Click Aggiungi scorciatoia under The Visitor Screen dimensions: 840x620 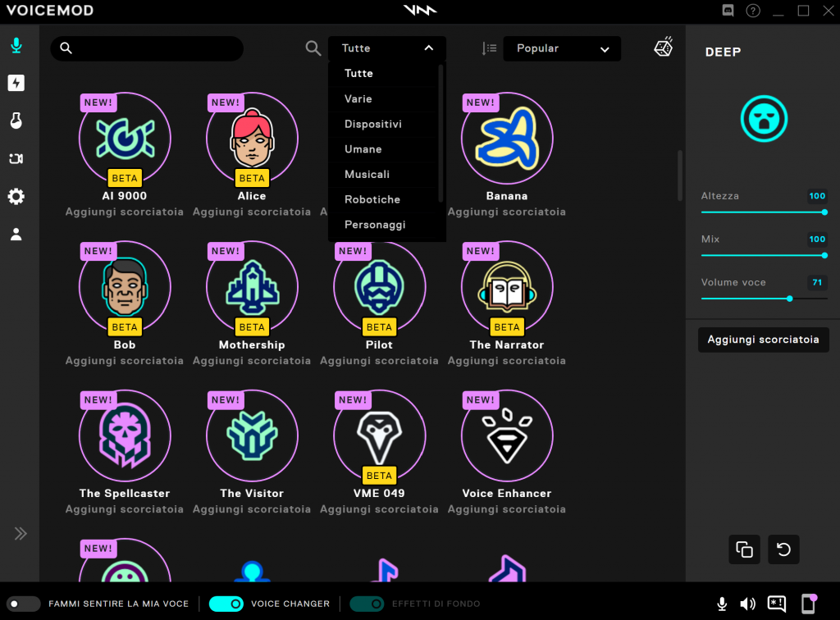(252, 508)
